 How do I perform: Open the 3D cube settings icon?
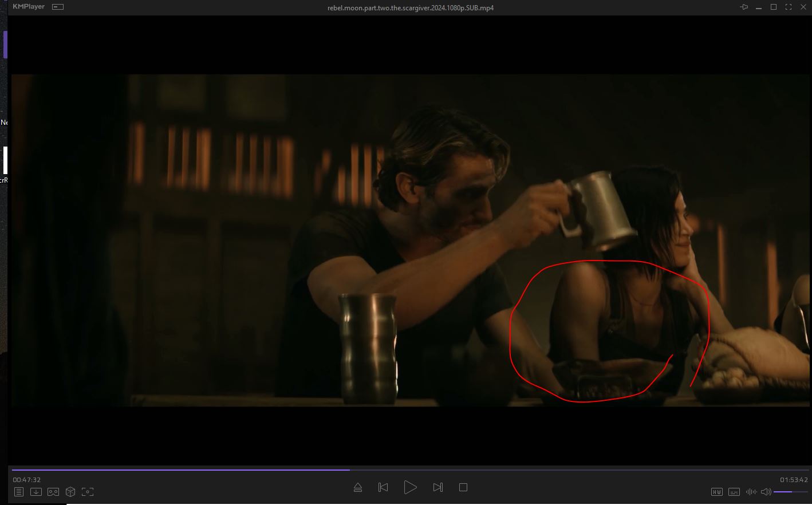(x=70, y=492)
